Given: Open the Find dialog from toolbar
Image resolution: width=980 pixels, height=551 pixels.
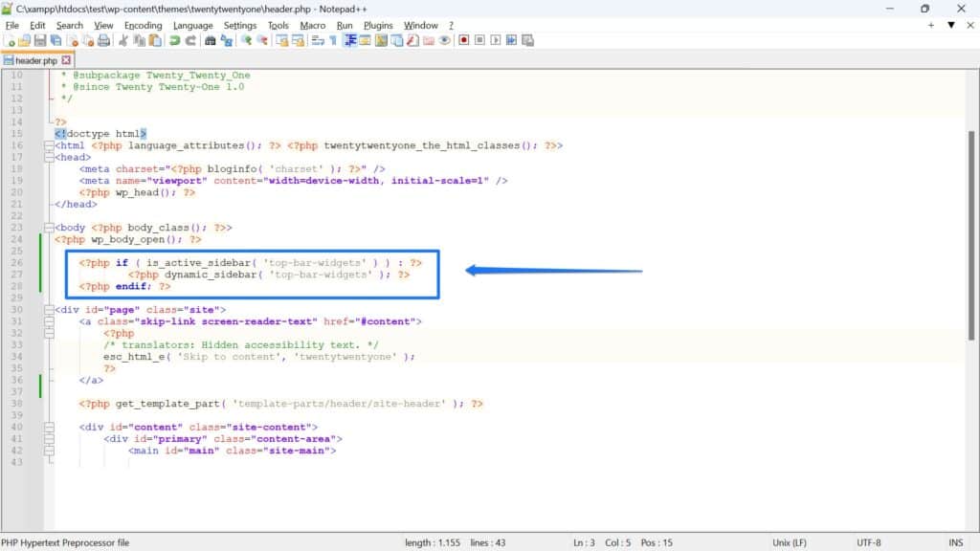Looking at the screenshot, I should click(x=211, y=41).
